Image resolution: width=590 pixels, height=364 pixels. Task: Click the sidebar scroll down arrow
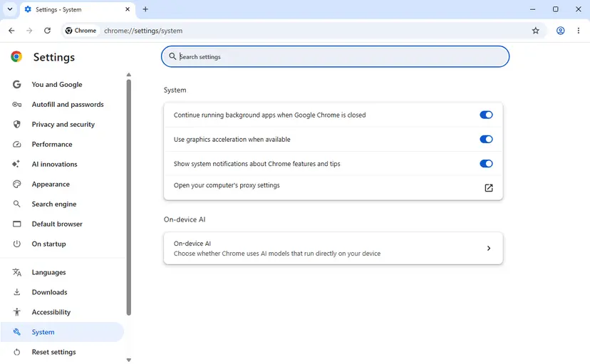click(129, 360)
